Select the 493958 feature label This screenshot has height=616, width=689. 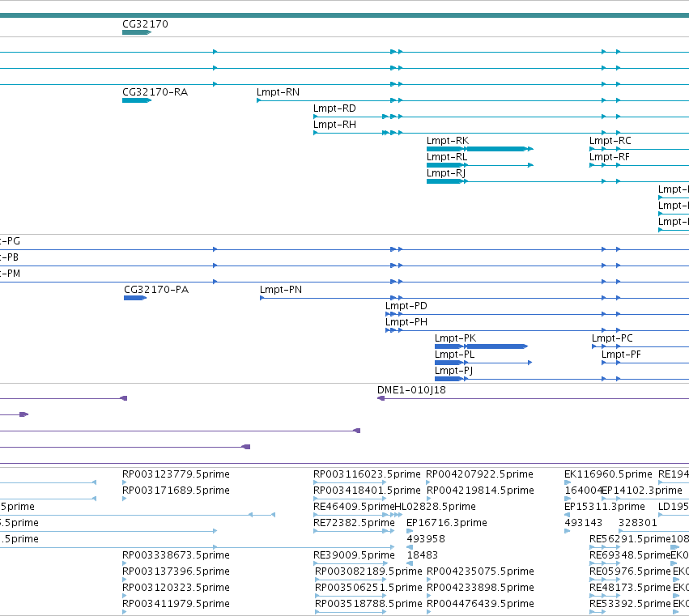coord(426,539)
